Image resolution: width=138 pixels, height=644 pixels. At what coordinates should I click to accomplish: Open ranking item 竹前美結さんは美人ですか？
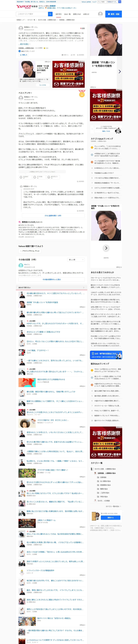click(104, 173)
